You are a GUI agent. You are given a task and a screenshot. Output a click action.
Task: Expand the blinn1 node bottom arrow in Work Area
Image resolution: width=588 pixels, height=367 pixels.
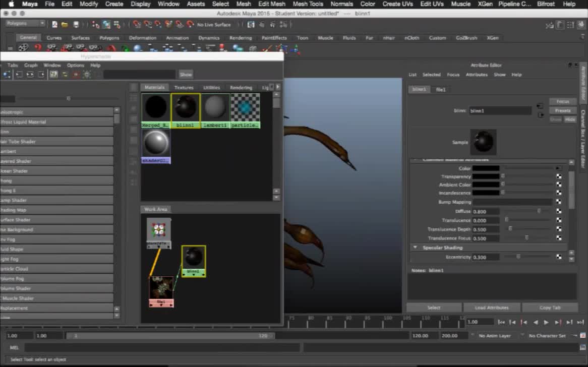click(194, 275)
